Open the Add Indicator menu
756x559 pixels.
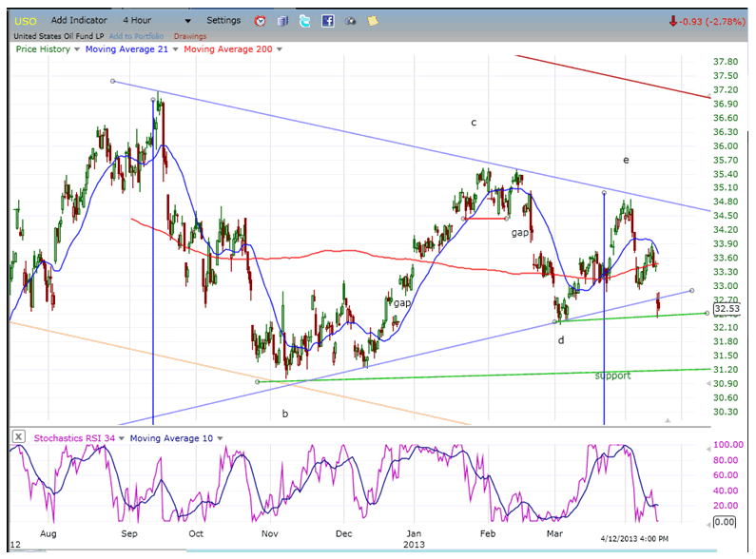79,20
